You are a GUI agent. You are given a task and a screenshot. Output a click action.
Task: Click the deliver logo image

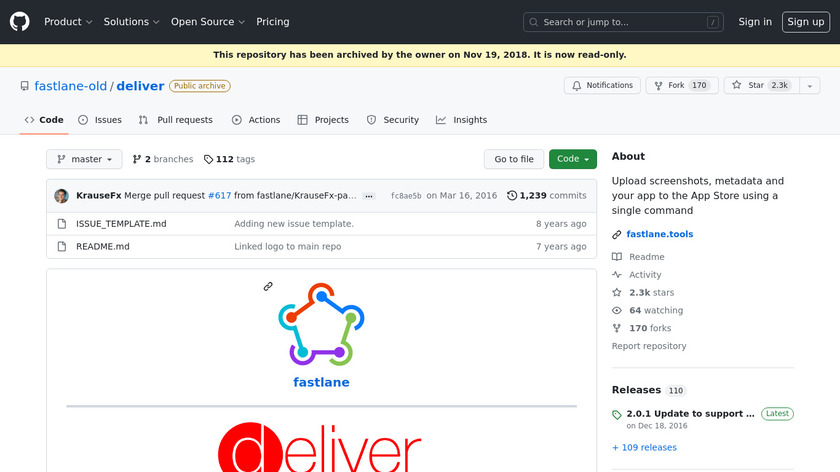[x=320, y=447]
